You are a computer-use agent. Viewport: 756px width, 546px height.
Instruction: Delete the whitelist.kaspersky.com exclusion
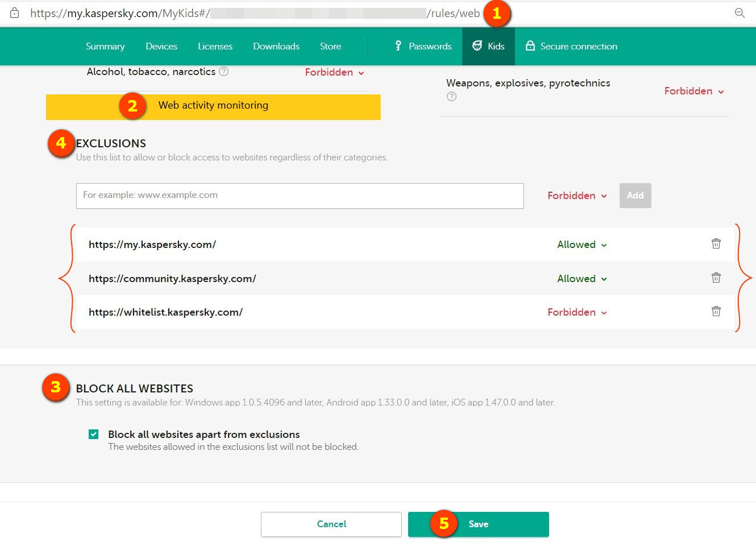coord(716,311)
